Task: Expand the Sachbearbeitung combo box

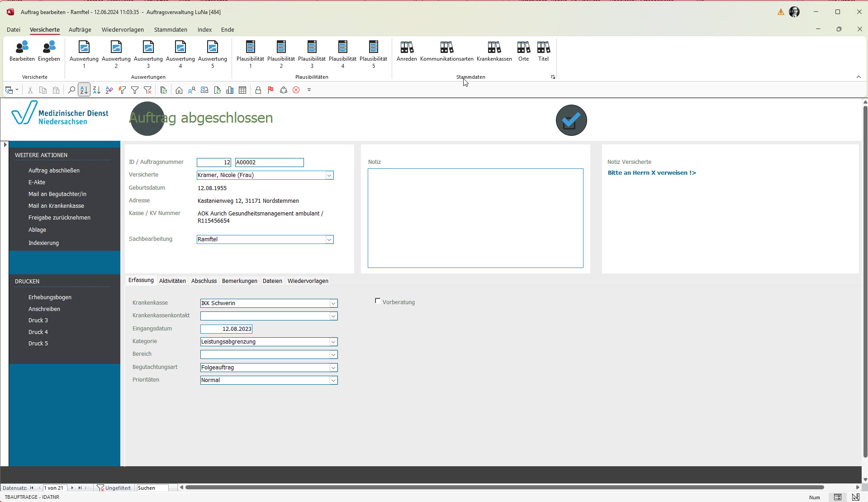Action: click(x=329, y=239)
